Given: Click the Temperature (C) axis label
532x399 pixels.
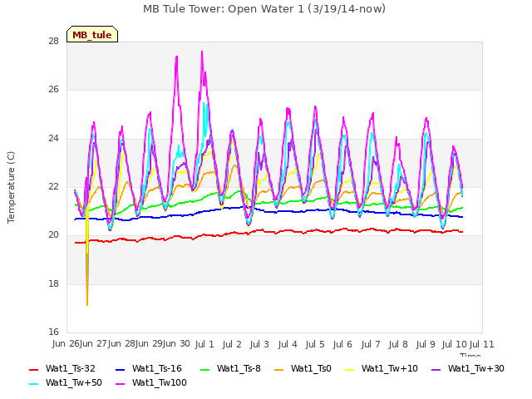Looking at the screenshot, I should point(11,187).
